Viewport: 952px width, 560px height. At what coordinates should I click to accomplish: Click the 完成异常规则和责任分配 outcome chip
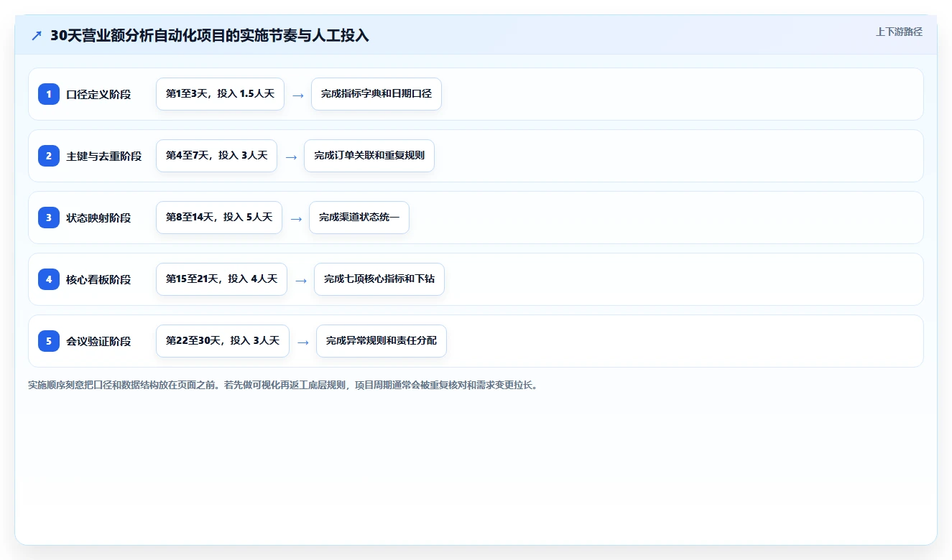click(382, 341)
